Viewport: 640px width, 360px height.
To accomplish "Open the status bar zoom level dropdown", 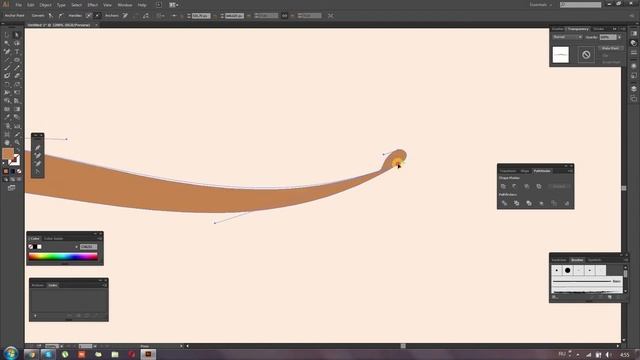I will (61, 346).
